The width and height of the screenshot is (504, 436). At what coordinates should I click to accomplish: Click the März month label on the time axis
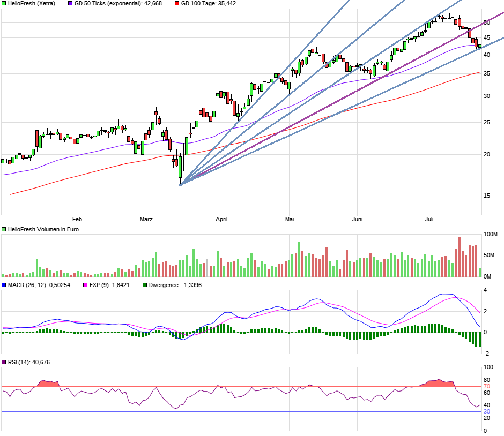pyautogui.click(x=146, y=219)
